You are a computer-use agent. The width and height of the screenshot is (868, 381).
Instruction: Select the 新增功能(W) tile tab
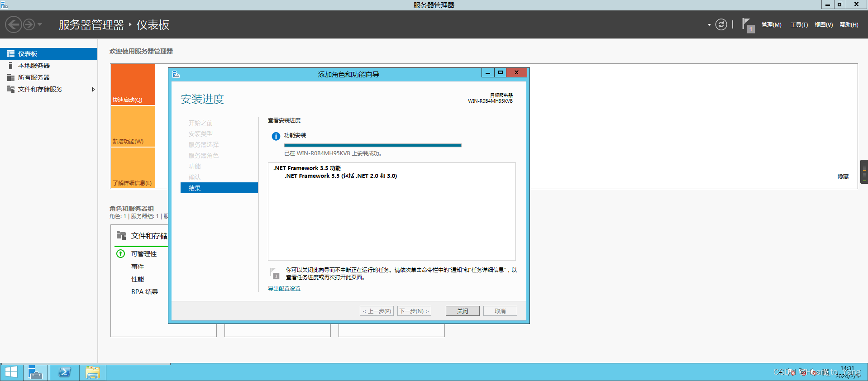133,126
